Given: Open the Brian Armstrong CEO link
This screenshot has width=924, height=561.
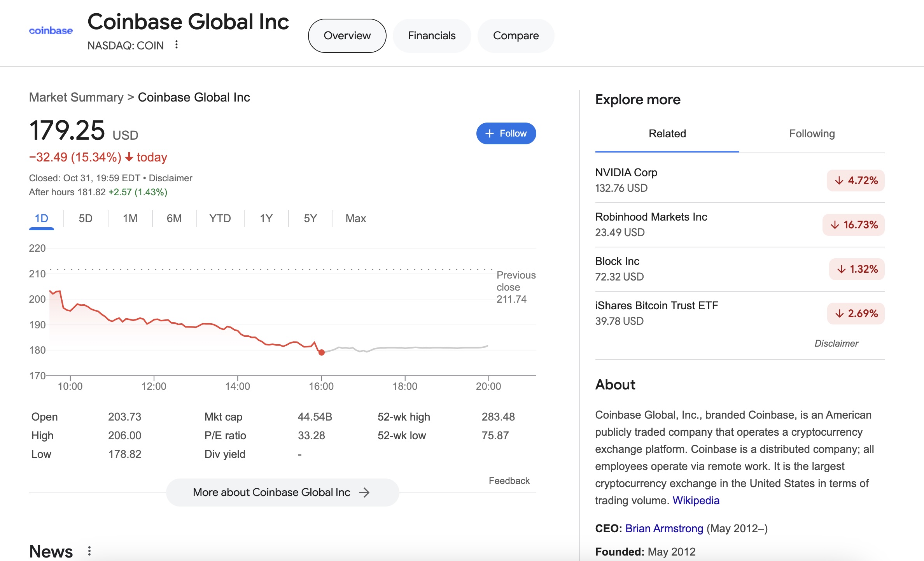Looking at the screenshot, I should pyautogui.click(x=664, y=528).
